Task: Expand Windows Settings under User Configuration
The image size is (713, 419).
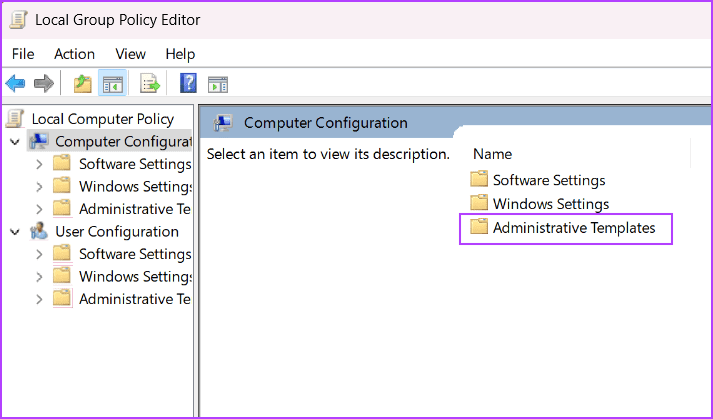Action: (x=40, y=277)
